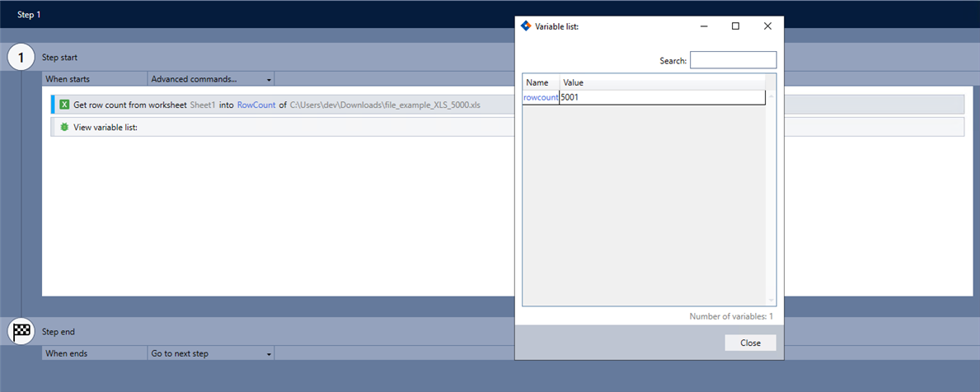Maximize the Variable list window
The height and width of the screenshot is (392, 980).
pos(736,26)
